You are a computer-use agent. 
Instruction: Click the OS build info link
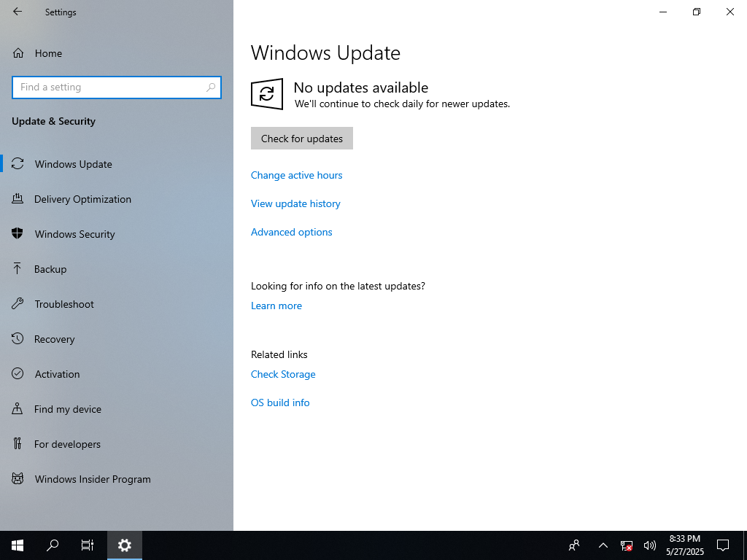click(x=280, y=402)
